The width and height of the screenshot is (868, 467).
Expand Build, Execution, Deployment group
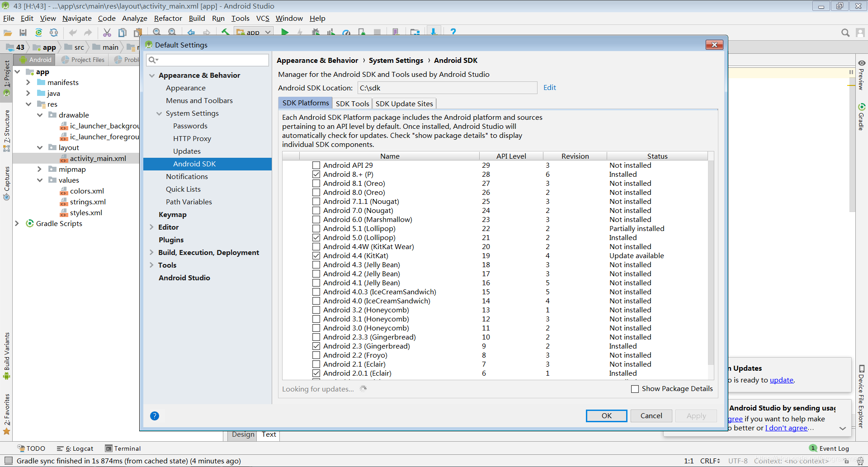152,253
